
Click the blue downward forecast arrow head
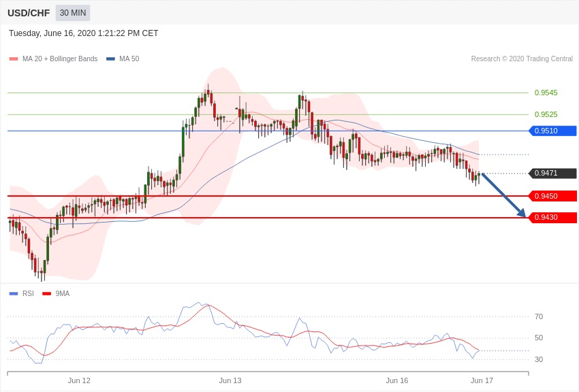[x=522, y=214]
